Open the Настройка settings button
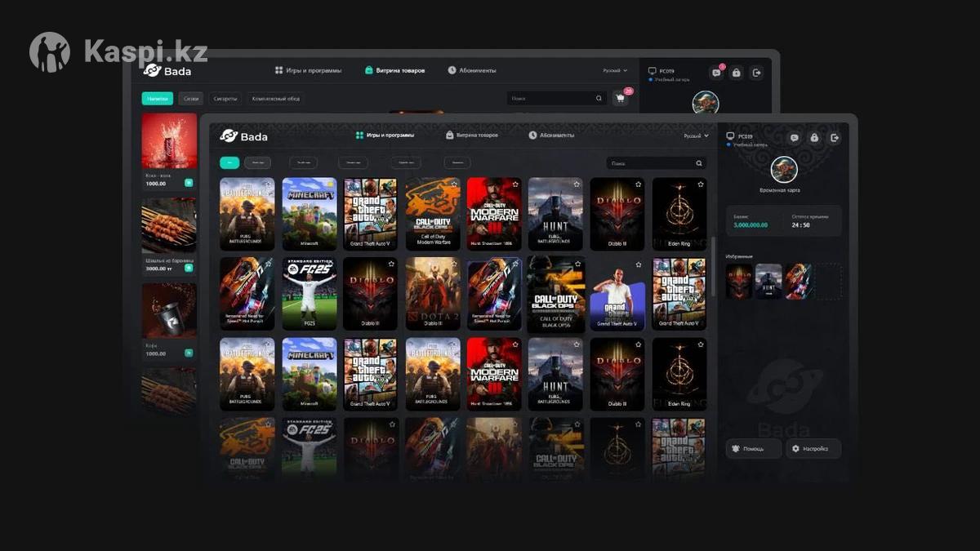The image size is (980, 551). [813, 448]
